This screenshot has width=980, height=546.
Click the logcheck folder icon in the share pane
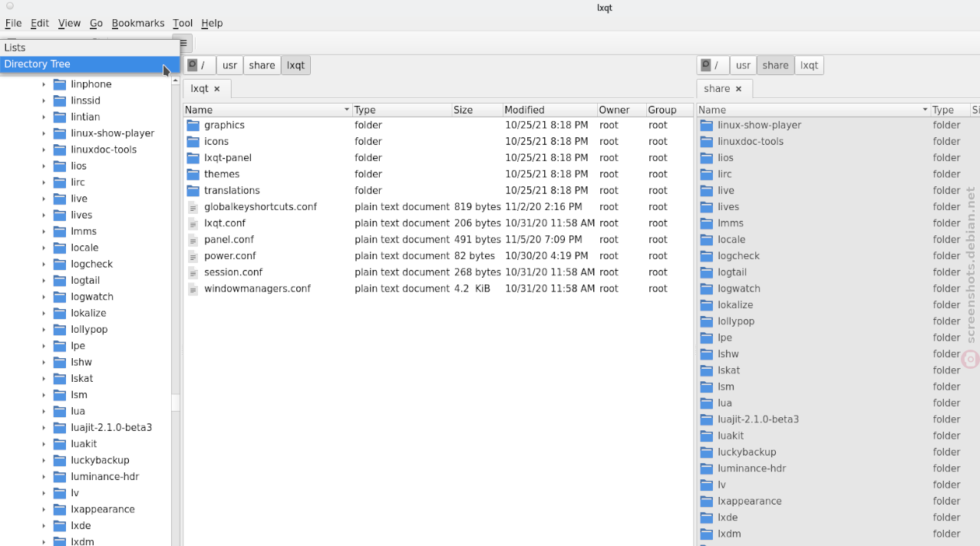pos(707,256)
